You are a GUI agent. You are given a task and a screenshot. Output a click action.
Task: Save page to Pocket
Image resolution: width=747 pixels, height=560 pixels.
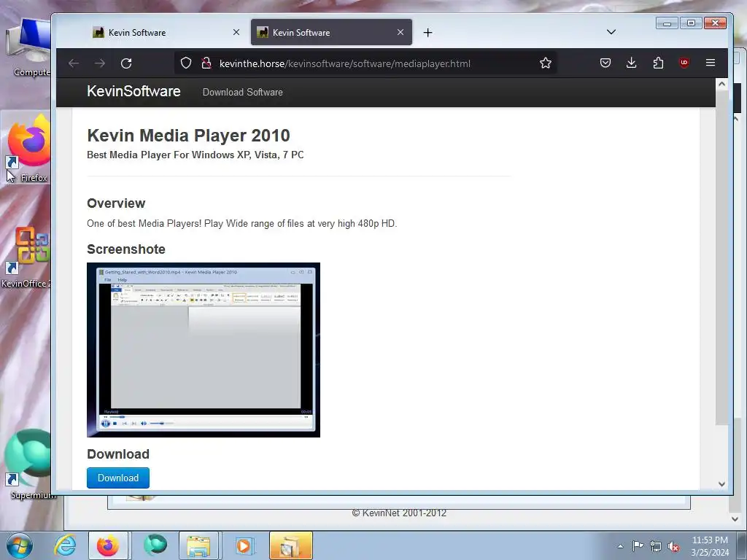[605, 63]
